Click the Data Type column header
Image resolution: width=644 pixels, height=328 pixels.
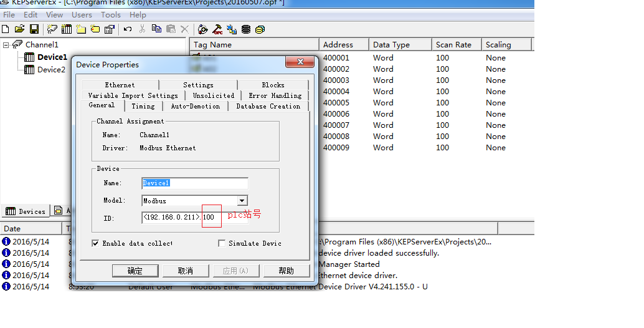click(x=400, y=44)
